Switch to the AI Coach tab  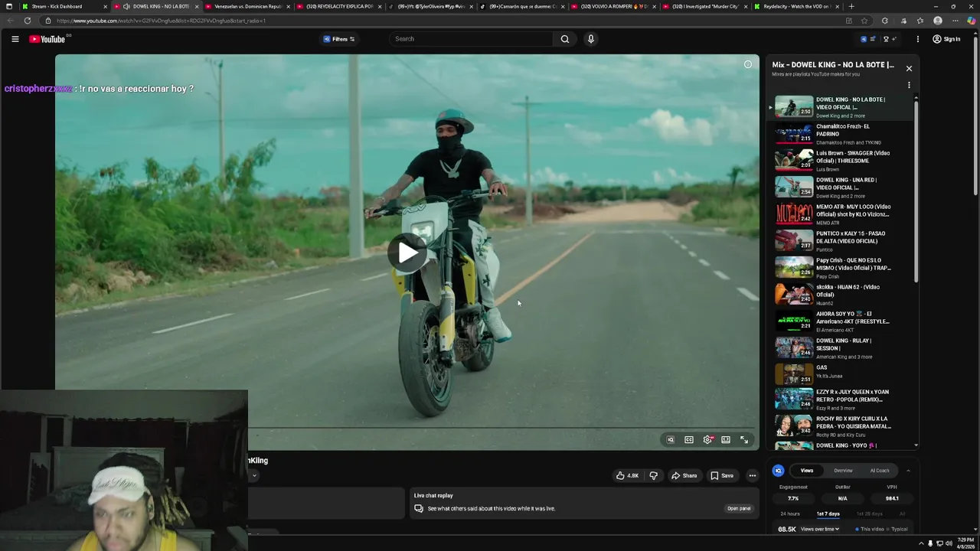coord(880,471)
